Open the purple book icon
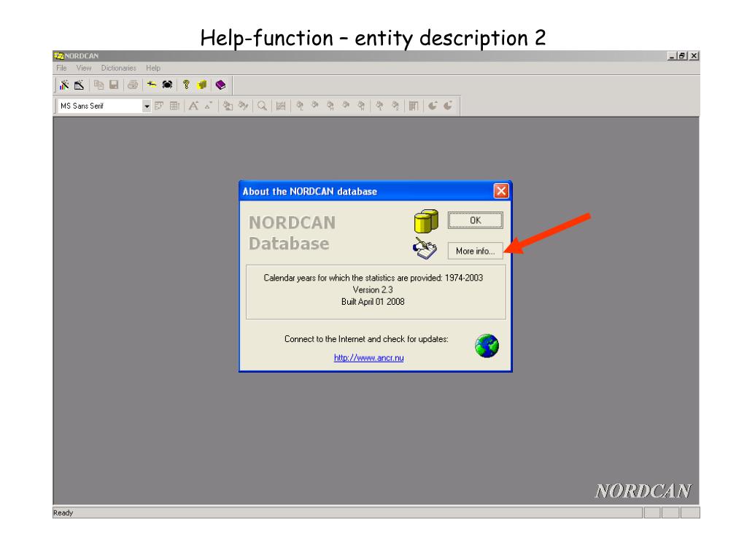Viewport: 747px width, 560px height. pos(220,85)
